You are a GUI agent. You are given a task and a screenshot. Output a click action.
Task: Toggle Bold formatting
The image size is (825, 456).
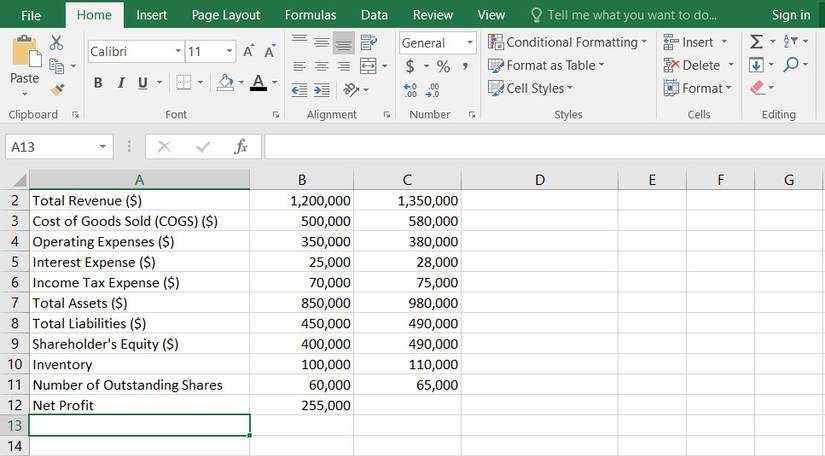click(100, 82)
